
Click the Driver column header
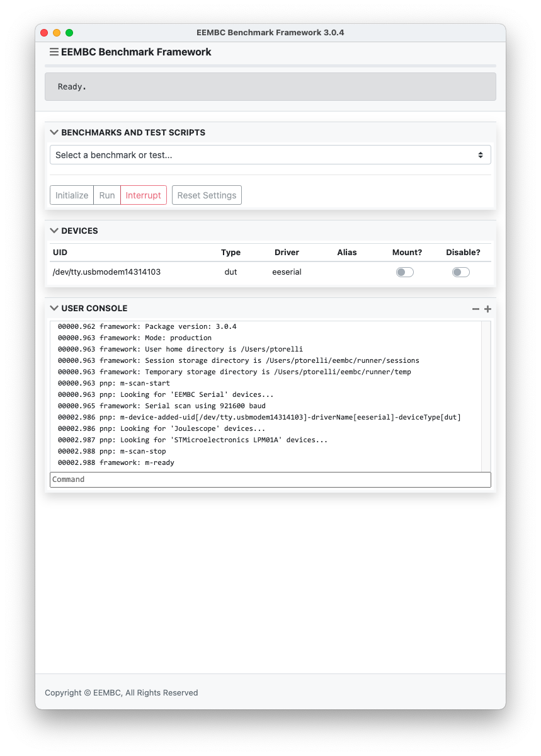[x=287, y=253]
